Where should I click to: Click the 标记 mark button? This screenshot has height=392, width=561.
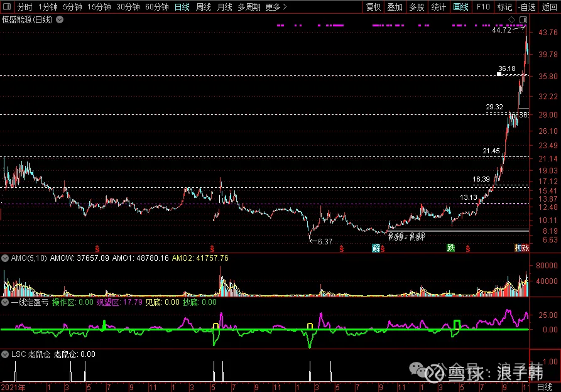(x=505, y=7)
